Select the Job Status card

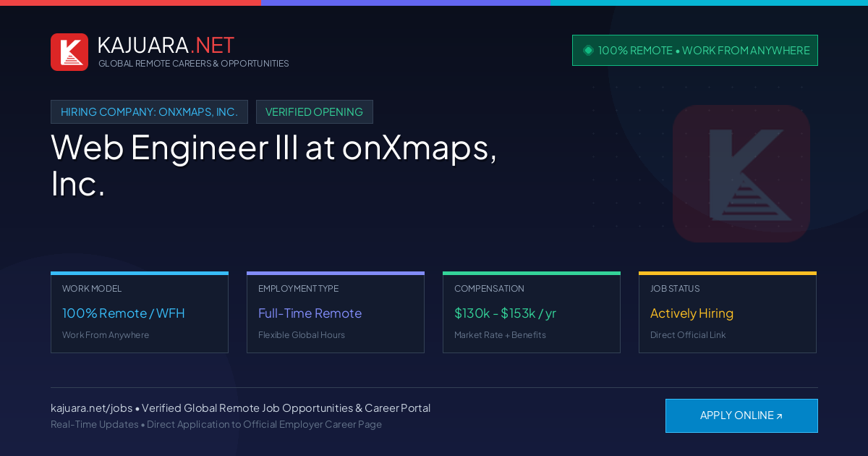728,312
